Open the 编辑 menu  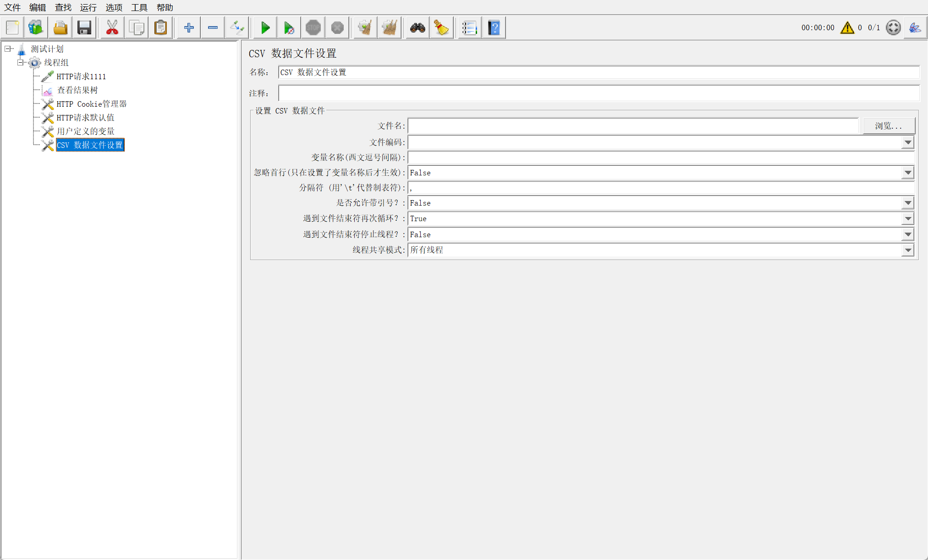[38, 7]
